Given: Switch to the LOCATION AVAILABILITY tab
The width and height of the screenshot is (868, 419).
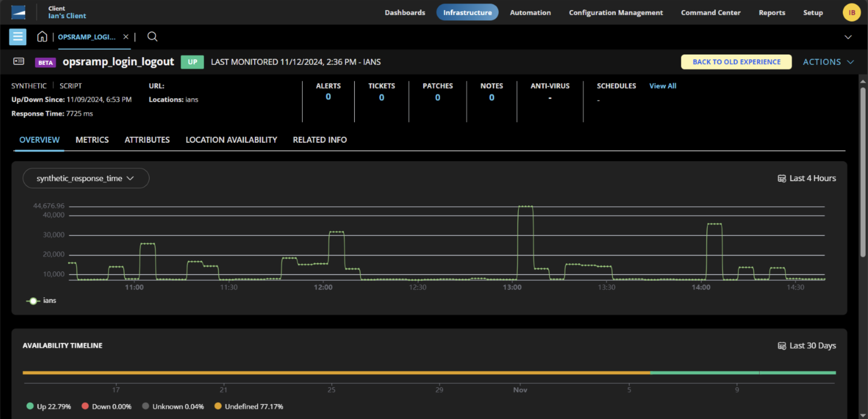Looking at the screenshot, I should click(231, 140).
